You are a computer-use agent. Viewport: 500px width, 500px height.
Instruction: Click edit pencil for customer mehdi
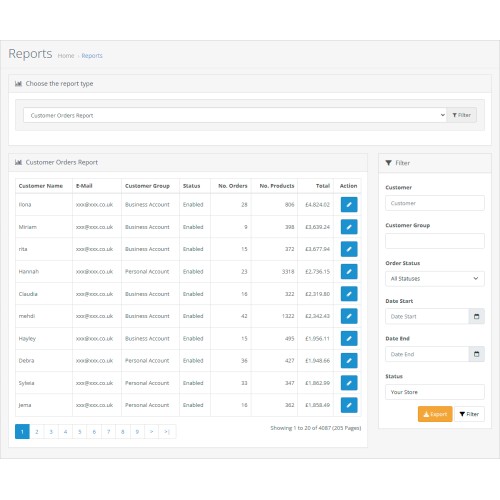349,316
